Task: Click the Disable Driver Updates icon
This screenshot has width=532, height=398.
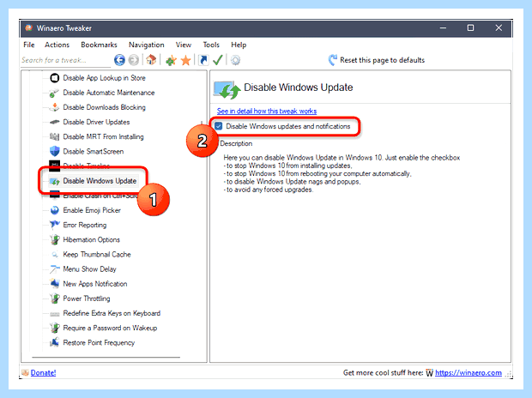Action: [x=55, y=122]
